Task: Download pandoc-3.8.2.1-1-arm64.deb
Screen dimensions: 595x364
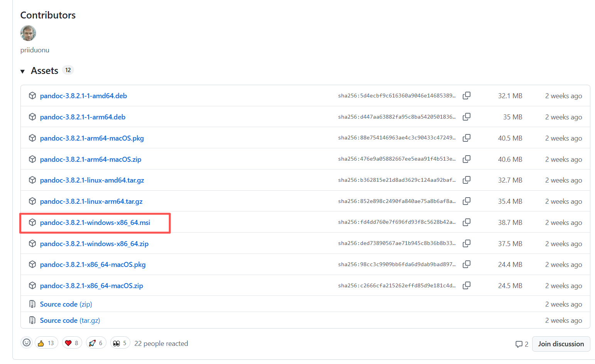Action: click(83, 117)
